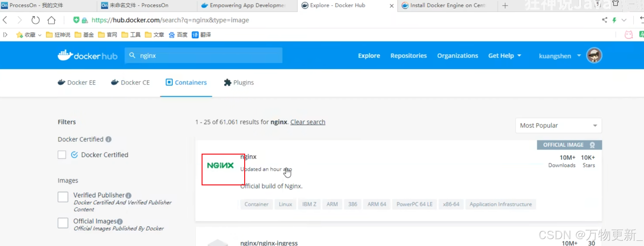Open the nginx/nginx-ingress result
The width and height of the screenshot is (644, 246).
click(x=269, y=243)
